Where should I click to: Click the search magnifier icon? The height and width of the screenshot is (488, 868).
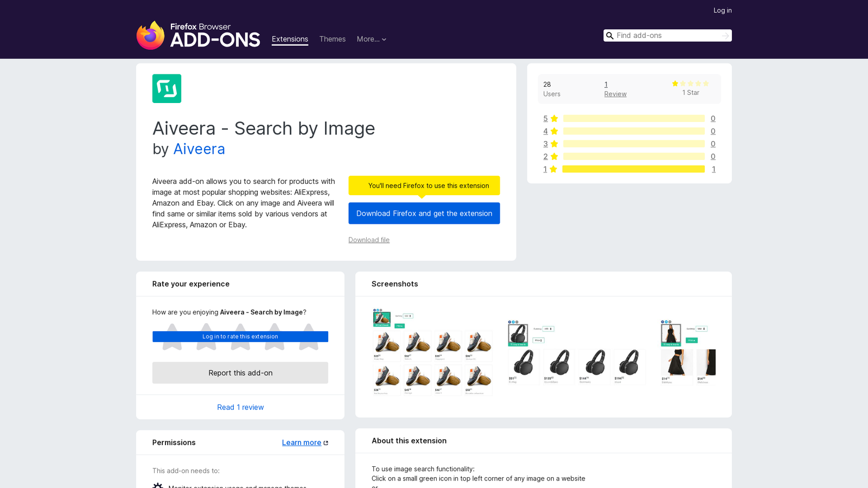click(x=610, y=36)
